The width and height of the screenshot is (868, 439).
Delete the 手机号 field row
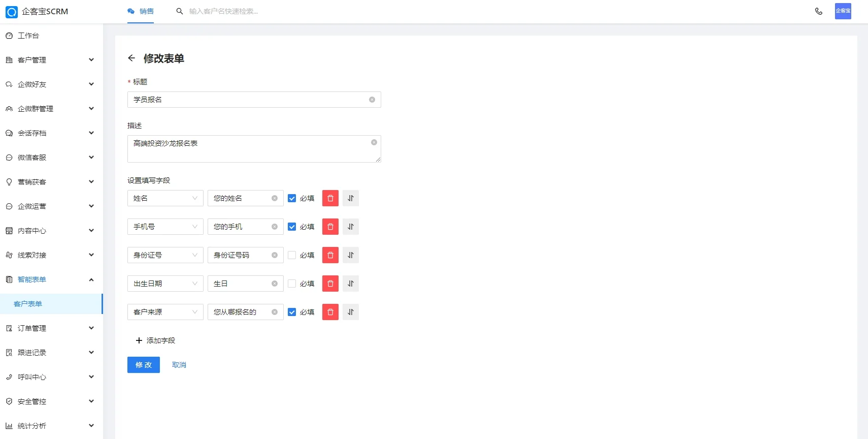(330, 227)
